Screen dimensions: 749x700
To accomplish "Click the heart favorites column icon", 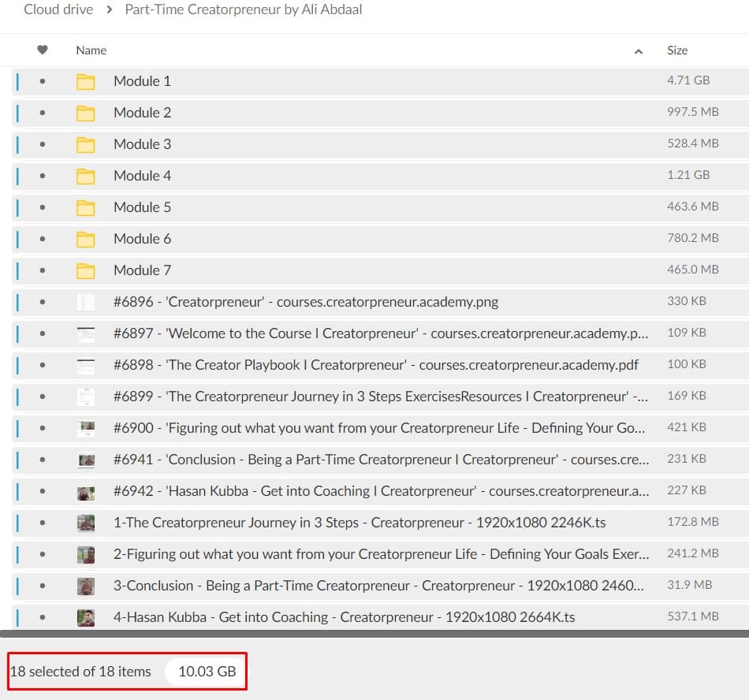I will (x=43, y=50).
